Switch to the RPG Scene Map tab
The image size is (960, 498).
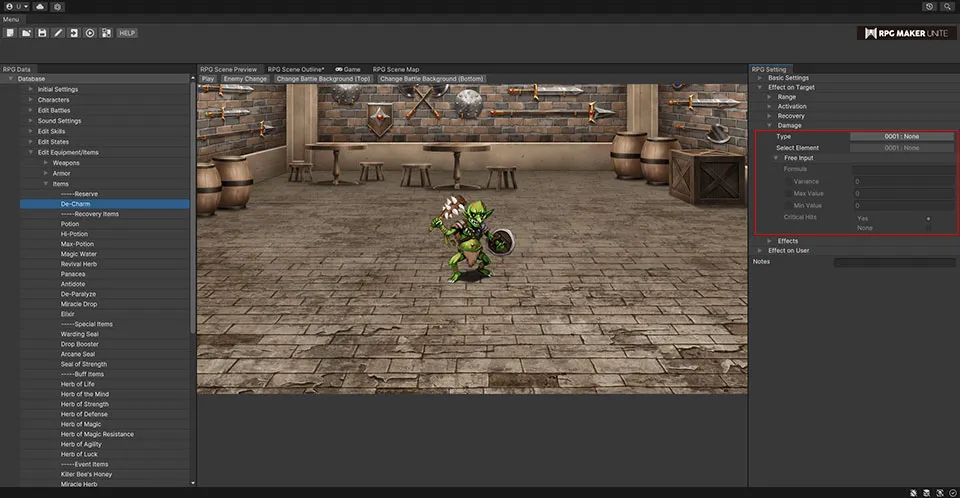pyautogui.click(x=396, y=69)
